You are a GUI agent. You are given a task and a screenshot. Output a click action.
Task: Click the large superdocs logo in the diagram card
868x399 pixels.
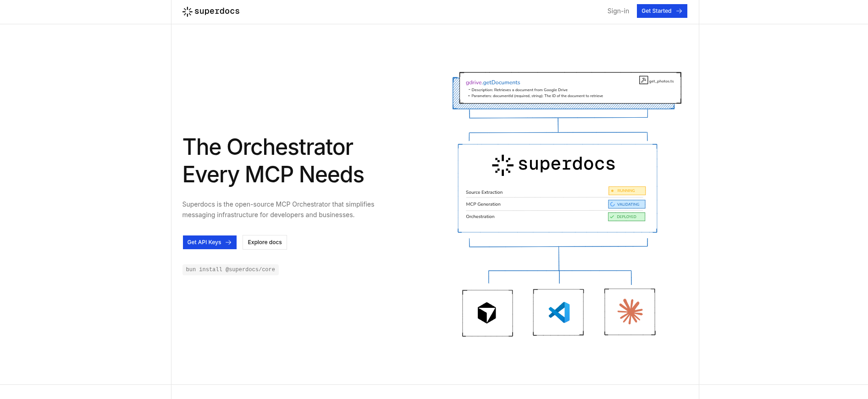[x=553, y=164]
